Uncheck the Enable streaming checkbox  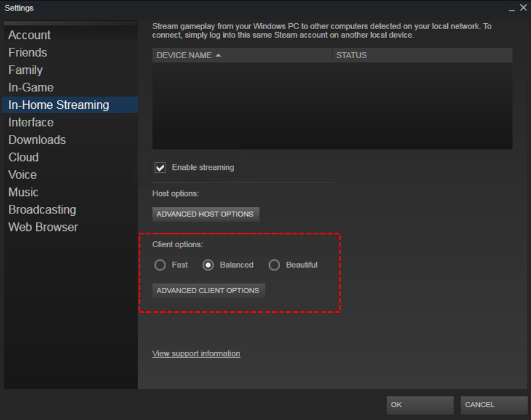point(160,168)
